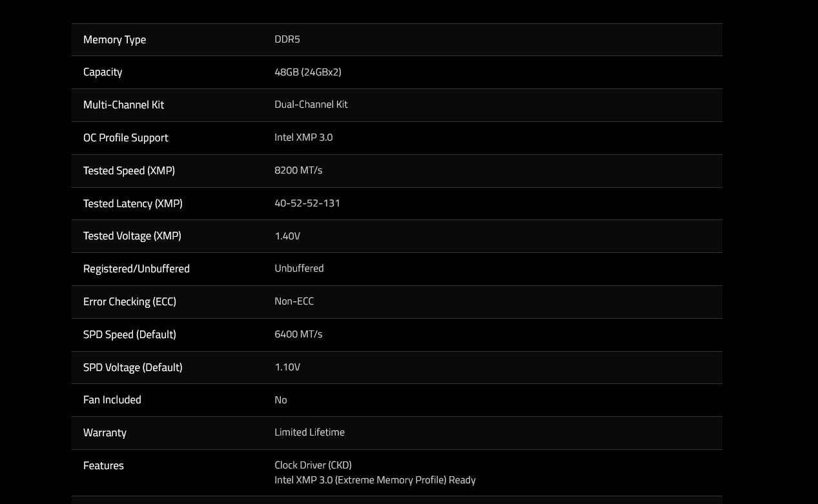This screenshot has height=504, width=818.
Task: Click the Multi-Channel Kit row label
Action: pyautogui.click(x=123, y=105)
